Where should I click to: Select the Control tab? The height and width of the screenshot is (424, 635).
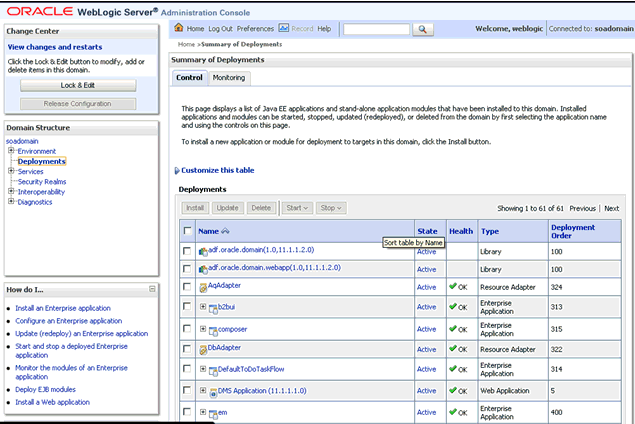[x=189, y=77]
